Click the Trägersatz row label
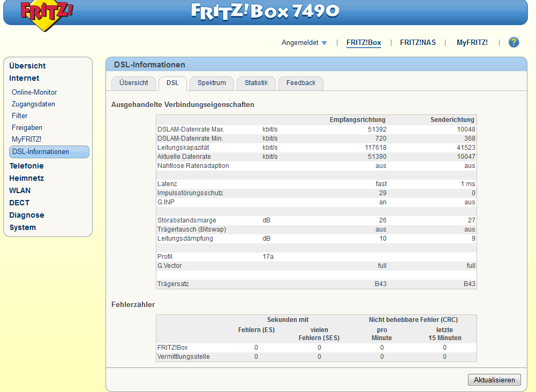 [173, 284]
